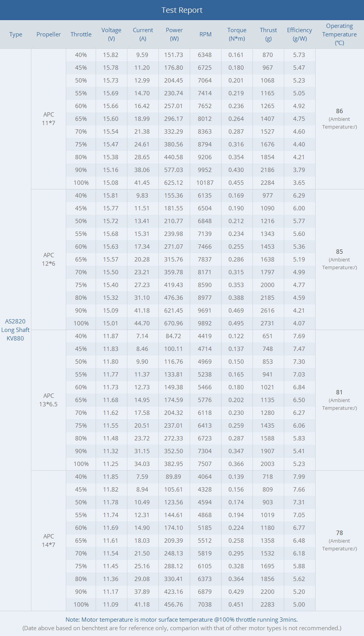Screen dimensions: 364x636
Task: Select the Current (A) column header
Action: point(143,34)
